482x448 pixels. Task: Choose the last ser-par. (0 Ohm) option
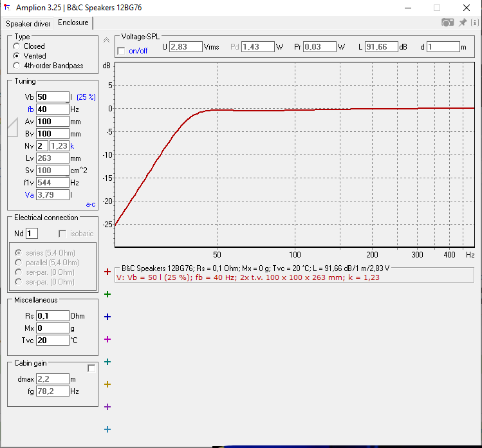(x=45, y=282)
